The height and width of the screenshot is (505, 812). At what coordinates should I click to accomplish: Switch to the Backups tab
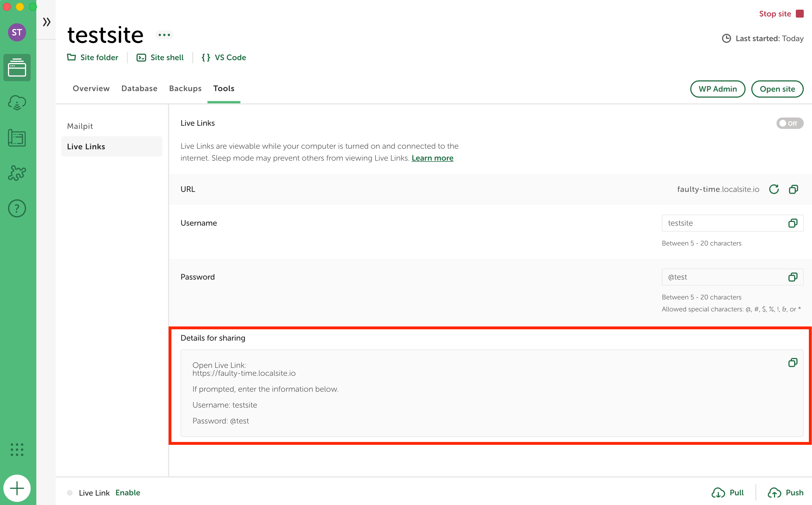click(x=185, y=89)
